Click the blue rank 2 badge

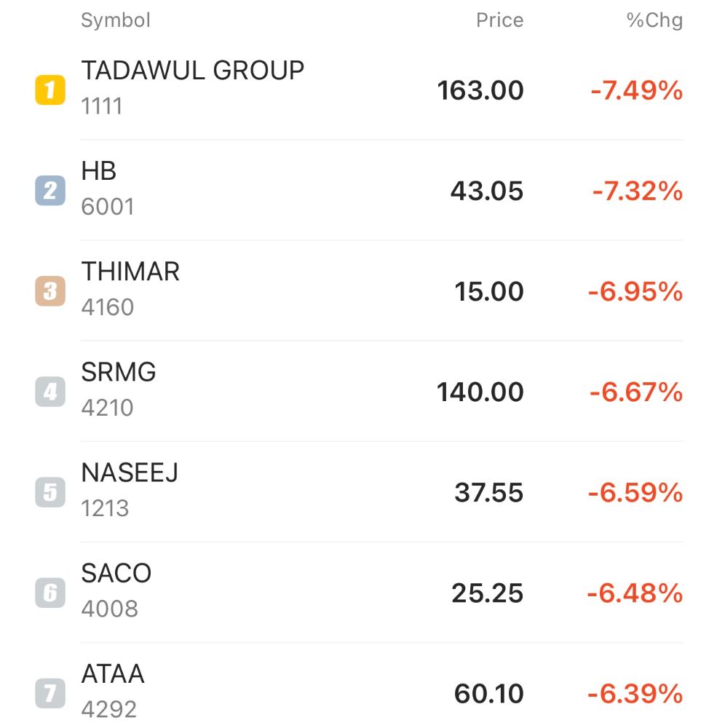click(x=50, y=191)
